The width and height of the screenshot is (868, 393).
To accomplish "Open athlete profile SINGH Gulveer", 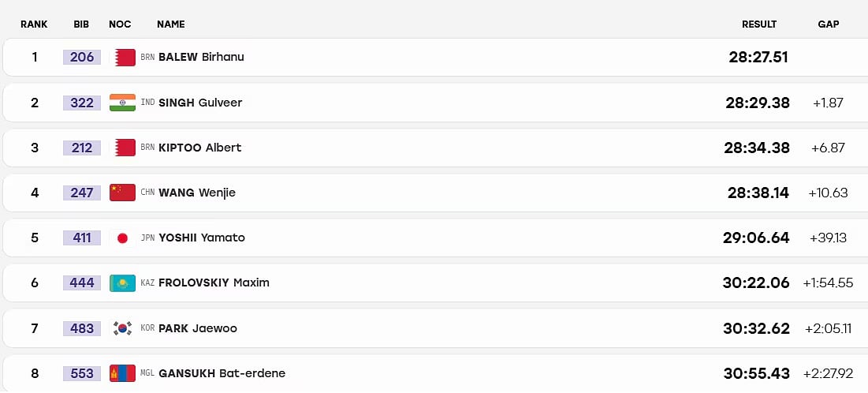I will pos(200,103).
